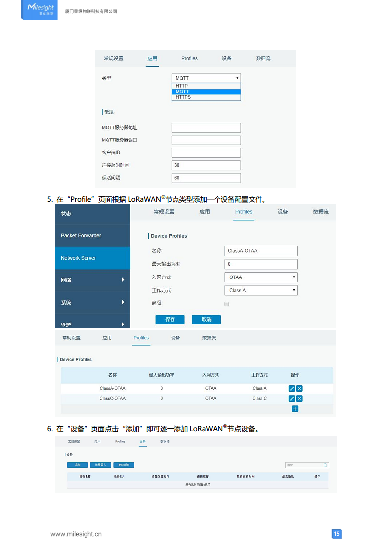Open 应用 tab above Device Profiles form
392x555 pixels.
point(205,212)
